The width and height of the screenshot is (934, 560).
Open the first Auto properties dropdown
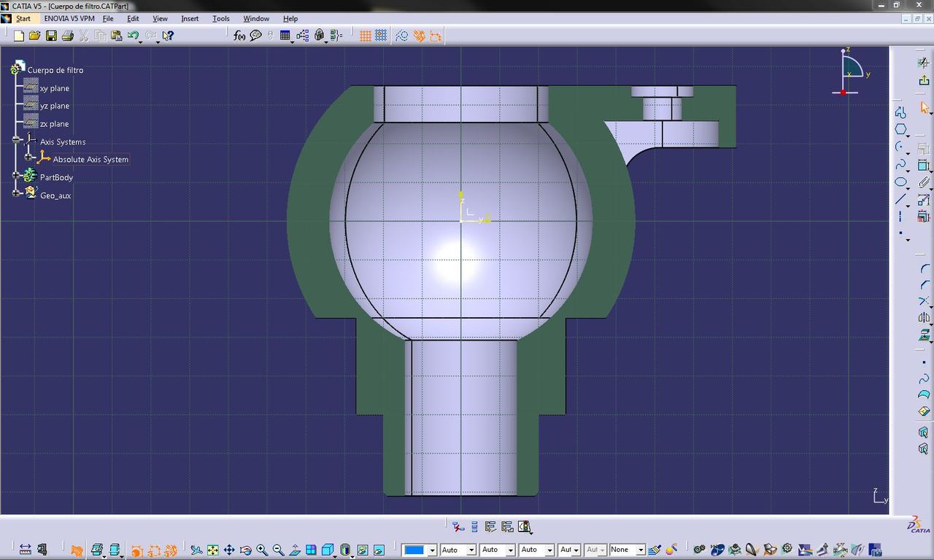[x=471, y=550]
